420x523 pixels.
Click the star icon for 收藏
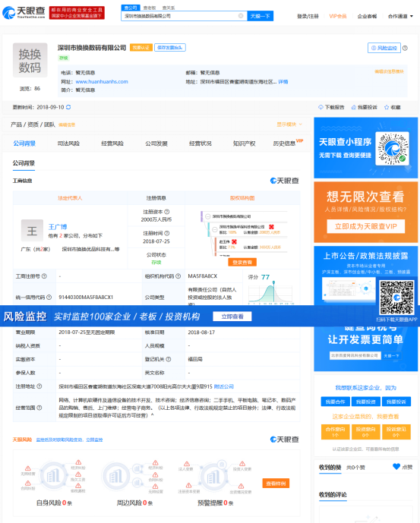(x=387, y=107)
